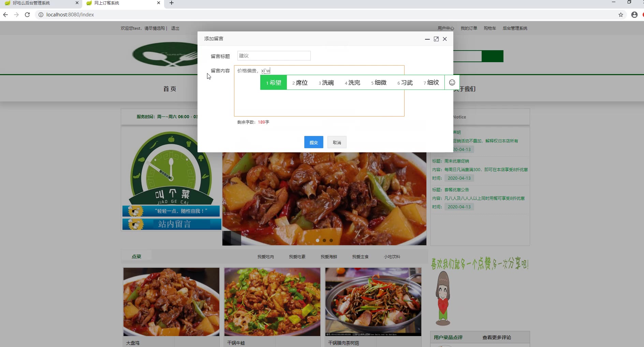Screen dimensions: 644x347
Task: Click the browser forward arrow
Action: 16,15
